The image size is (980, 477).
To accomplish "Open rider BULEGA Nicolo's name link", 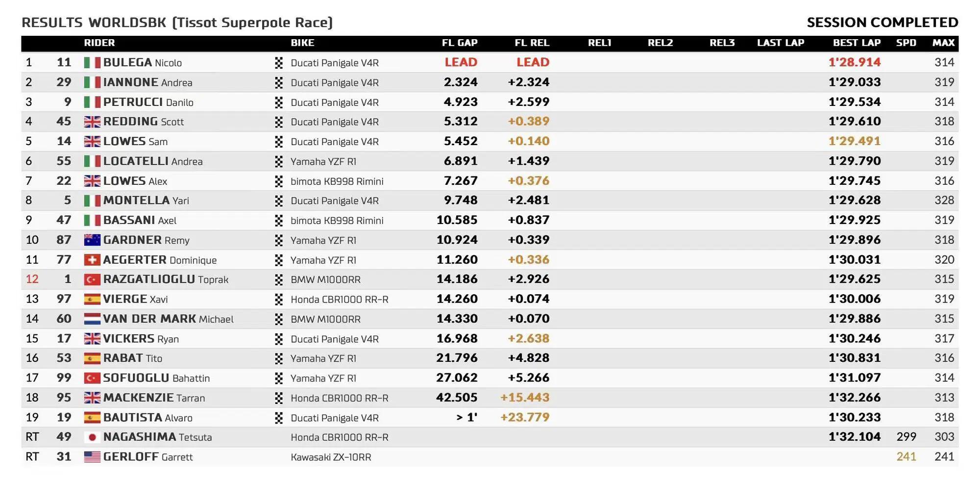I will (x=142, y=63).
